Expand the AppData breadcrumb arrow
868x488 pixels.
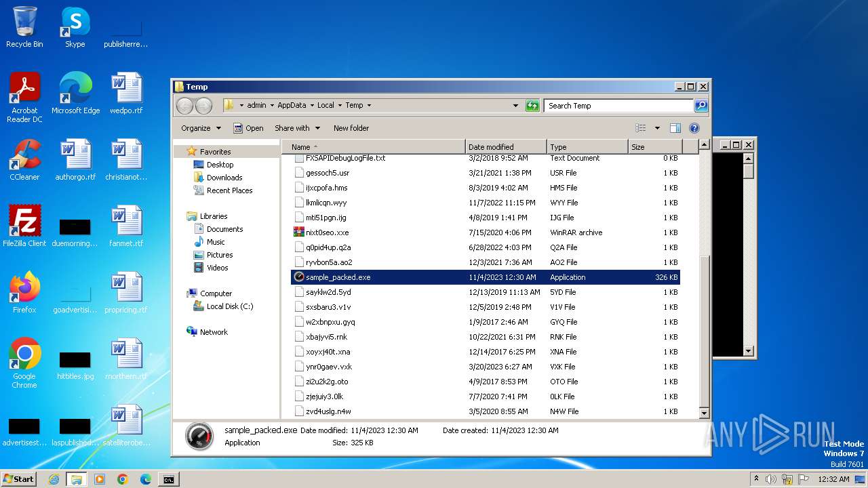click(x=311, y=106)
